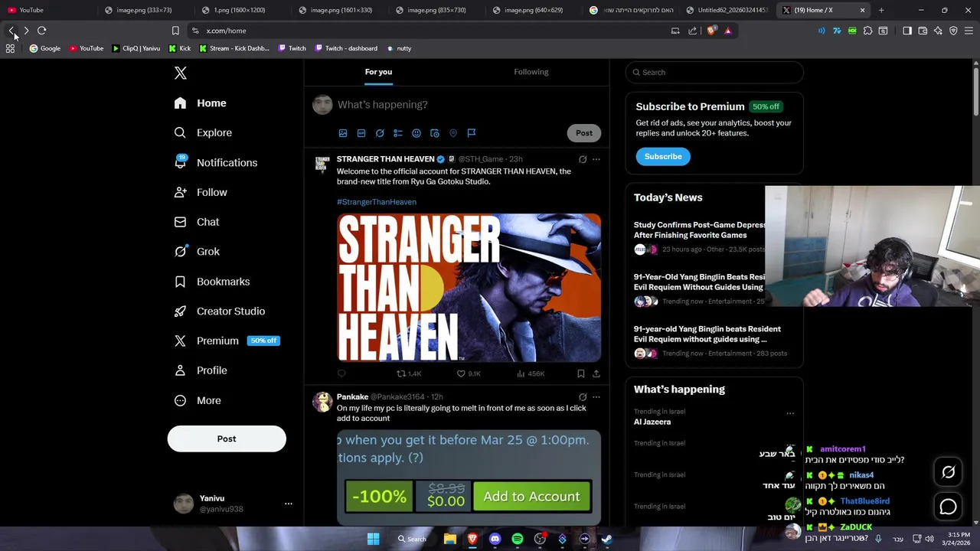Reload the page with refresh button
Screen dimensions: 980x551
click(41, 31)
